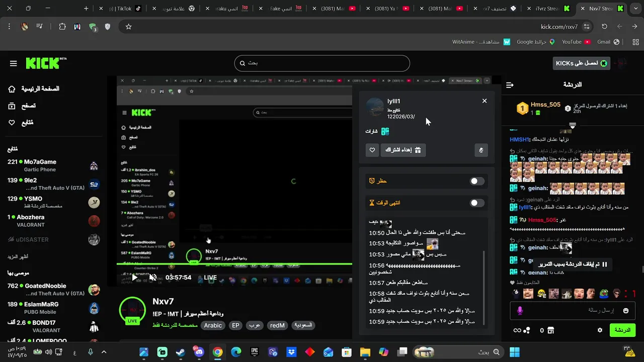
Task: Open chat settings gear
Action: coord(600,330)
